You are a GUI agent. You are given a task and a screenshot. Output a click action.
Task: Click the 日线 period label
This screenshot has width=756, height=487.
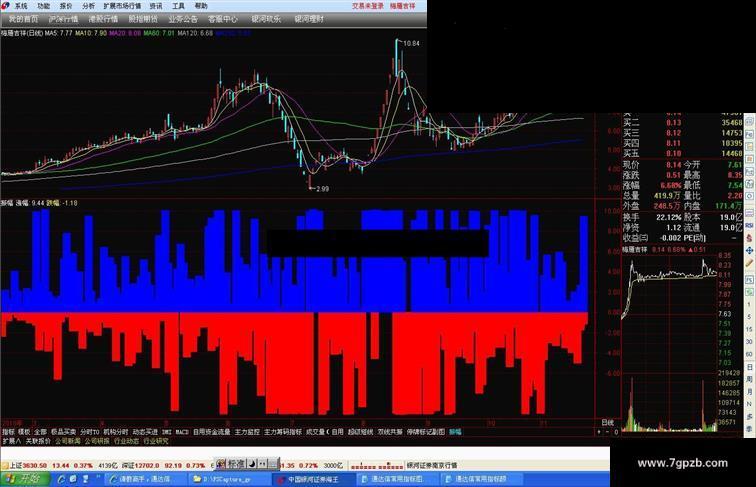pos(608,422)
